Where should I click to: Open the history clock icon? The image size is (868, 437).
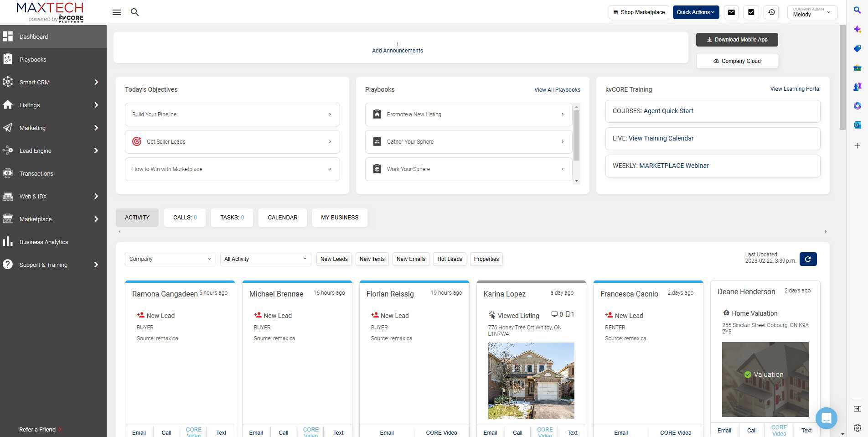(x=771, y=12)
